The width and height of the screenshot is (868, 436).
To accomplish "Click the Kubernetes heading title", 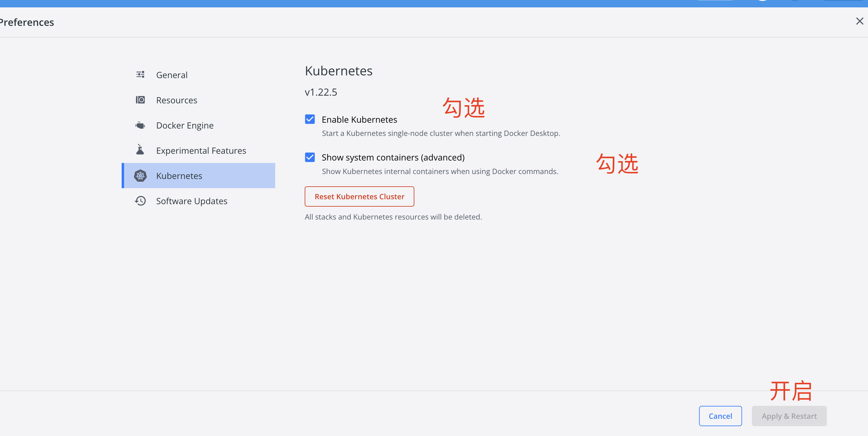I will tap(338, 71).
